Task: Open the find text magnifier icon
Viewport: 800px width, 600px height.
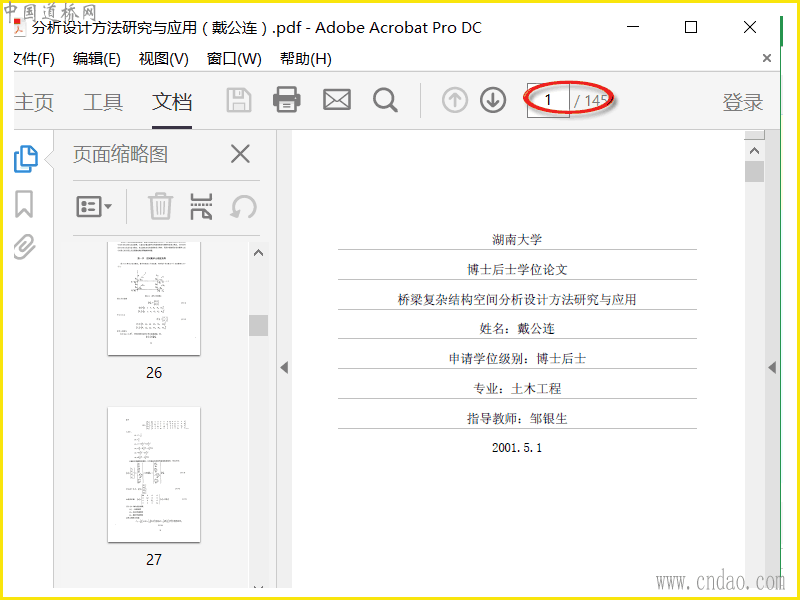Action: [385, 100]
